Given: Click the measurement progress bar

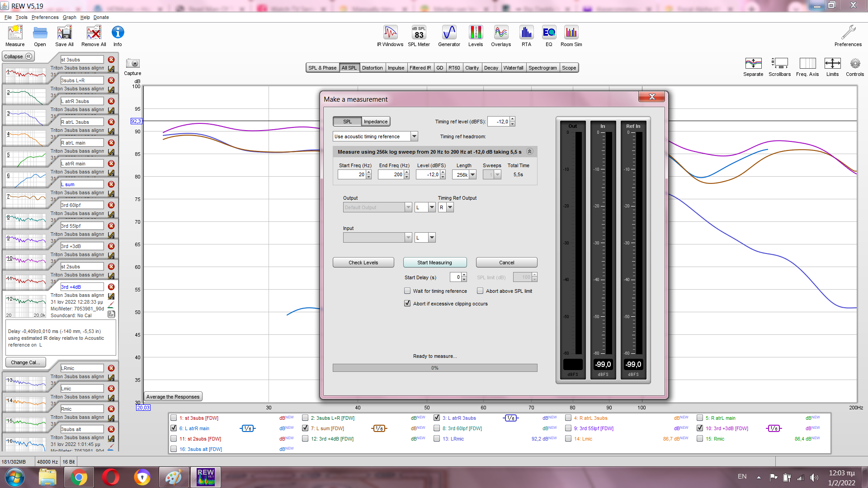Looking at the screenshot, I should 434,368.
